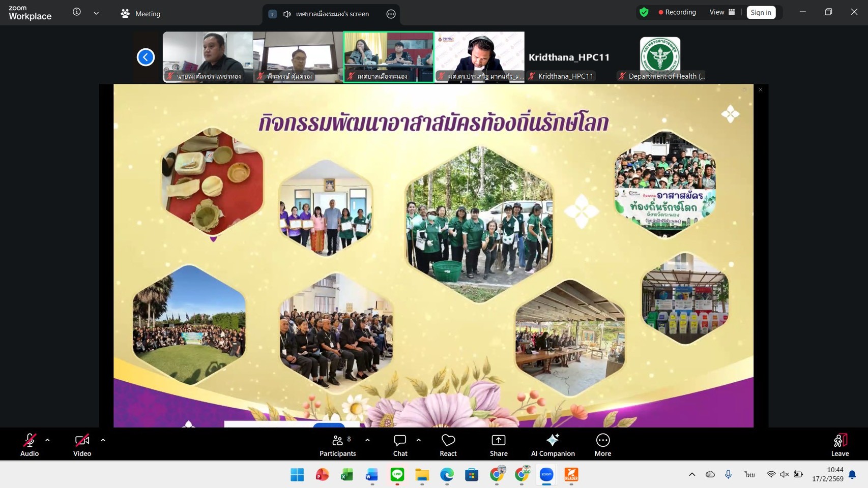Select the Meeting tab

[141, 14]
